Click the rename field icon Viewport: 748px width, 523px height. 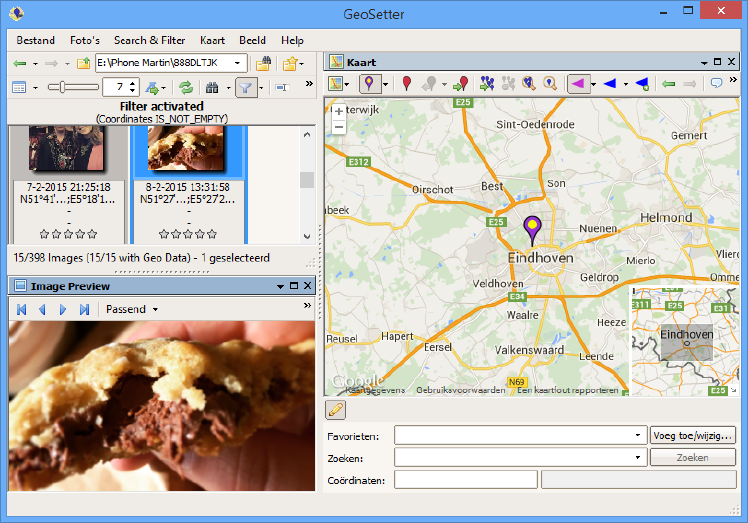point(282,87)
